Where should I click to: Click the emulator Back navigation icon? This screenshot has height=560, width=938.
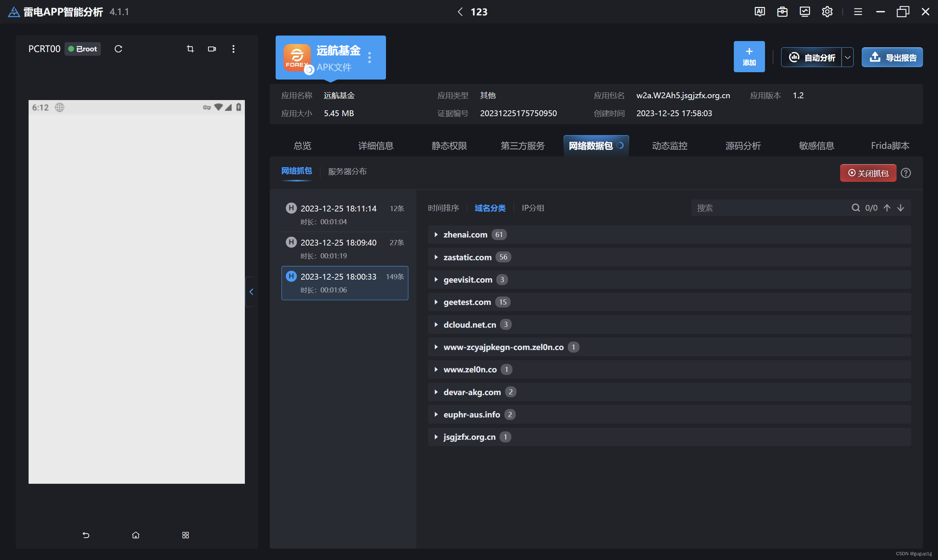click(x=86, y=535)
